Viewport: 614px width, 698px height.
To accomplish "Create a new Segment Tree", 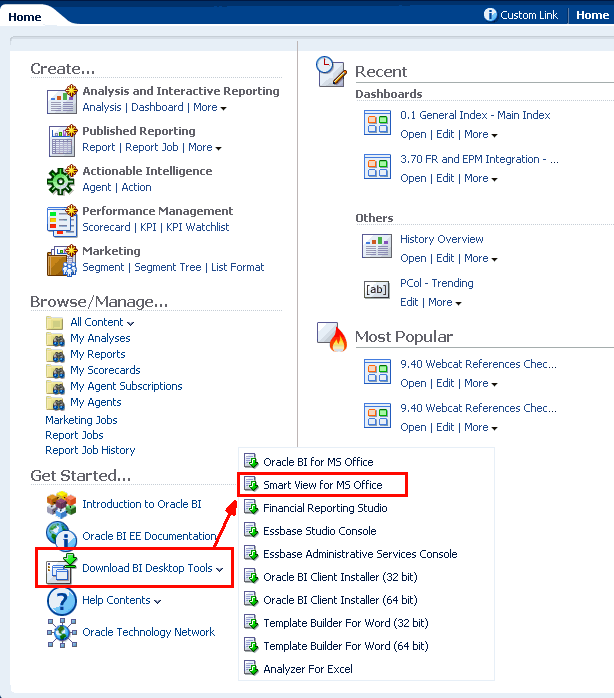I will (x=168, y=267).
